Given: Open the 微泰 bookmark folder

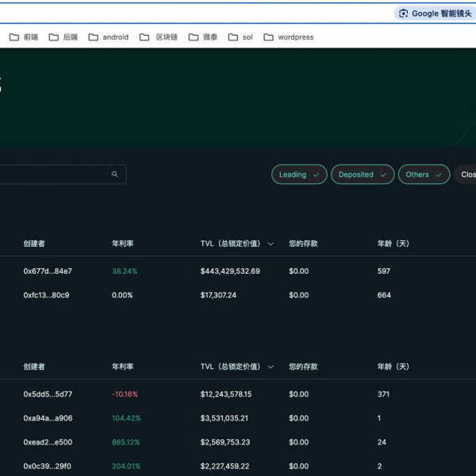Looking at the screenshot, I should [x=203, y=37].
